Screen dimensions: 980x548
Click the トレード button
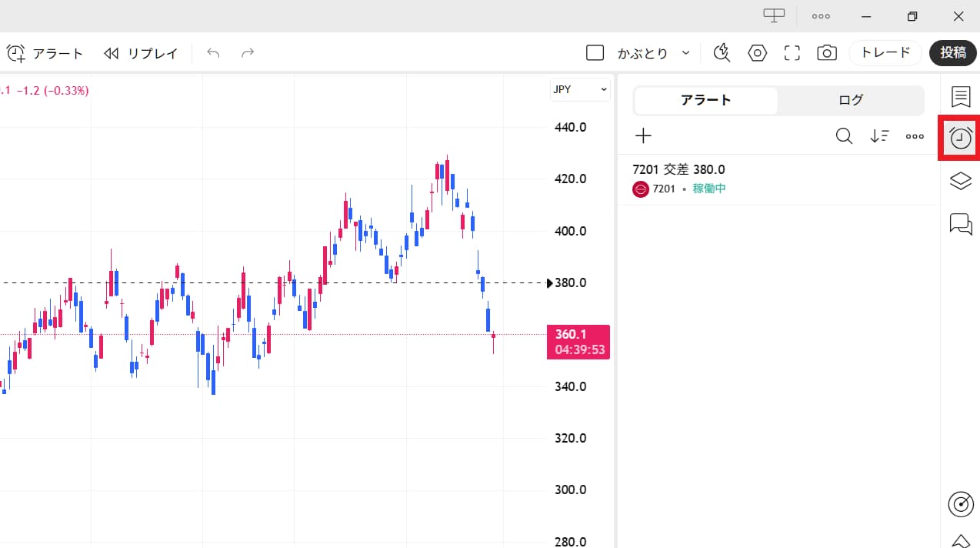pyautogui.click(x=885, y=53)
